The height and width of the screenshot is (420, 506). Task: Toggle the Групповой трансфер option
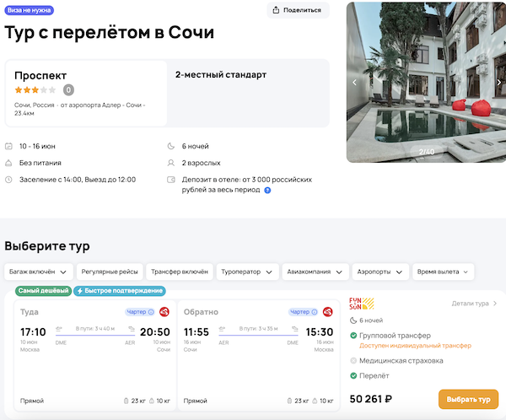353,335
